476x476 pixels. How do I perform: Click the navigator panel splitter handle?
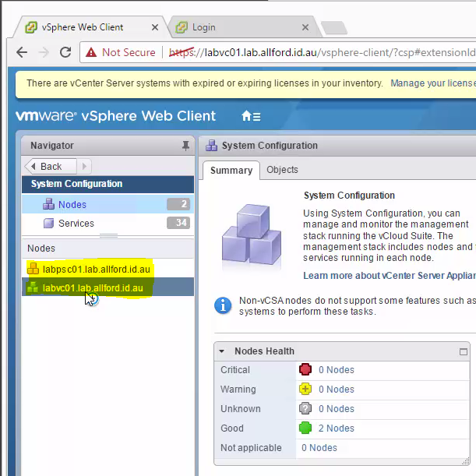pyautogui.click(x=108, y=235)
